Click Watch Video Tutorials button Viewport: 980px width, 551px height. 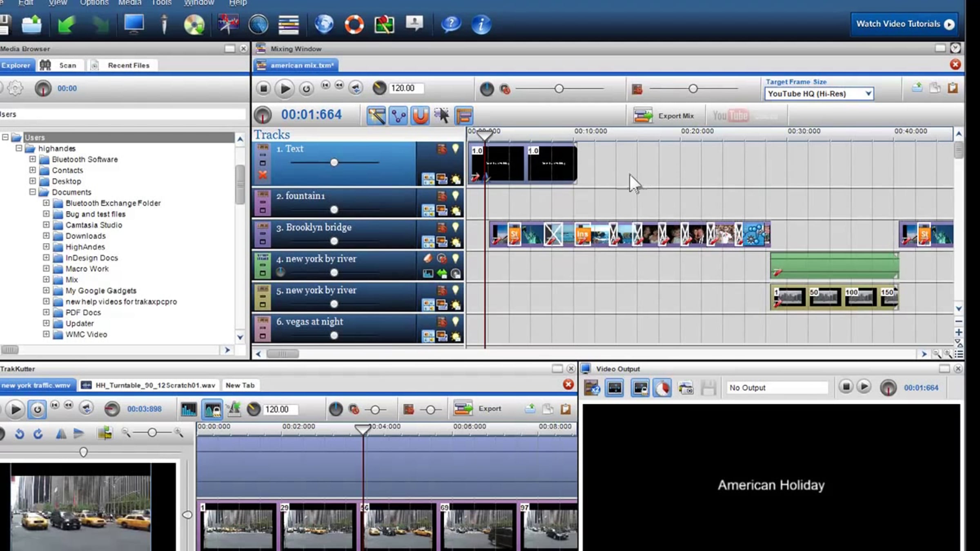coord(904,24)
